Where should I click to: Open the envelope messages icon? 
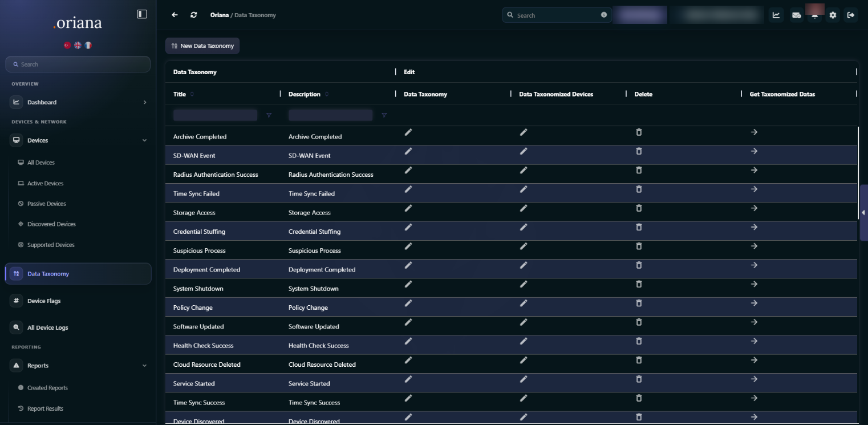(x=796, y=15)
